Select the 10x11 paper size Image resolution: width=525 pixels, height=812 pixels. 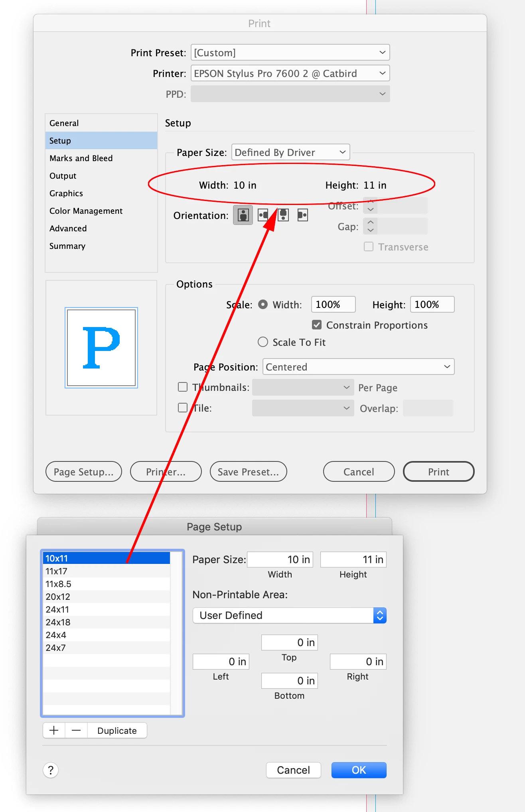107,558
